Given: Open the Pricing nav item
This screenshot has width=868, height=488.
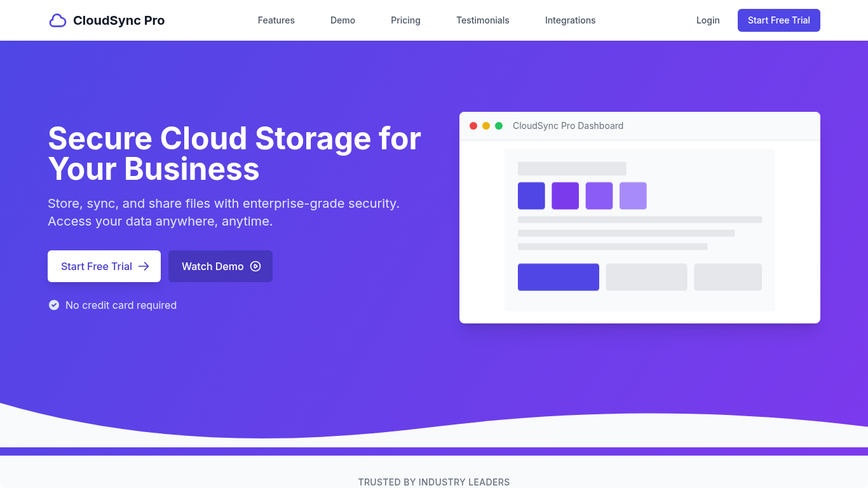Looking at the screenshot, I should point(405,20).
